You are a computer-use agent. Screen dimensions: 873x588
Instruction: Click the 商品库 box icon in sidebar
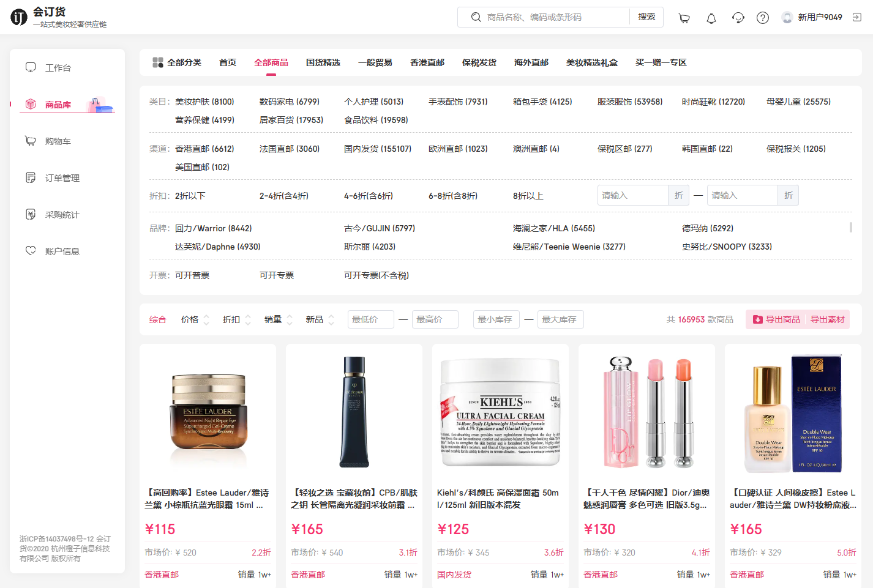point(31,104)
